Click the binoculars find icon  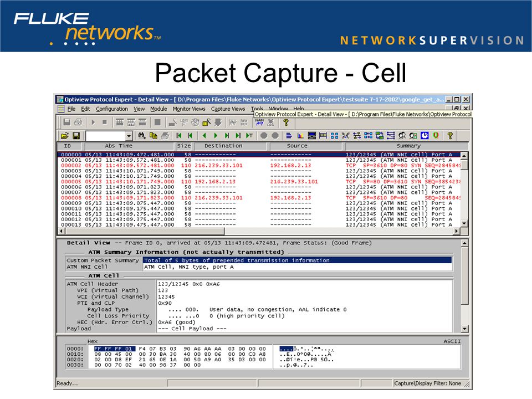142,136
